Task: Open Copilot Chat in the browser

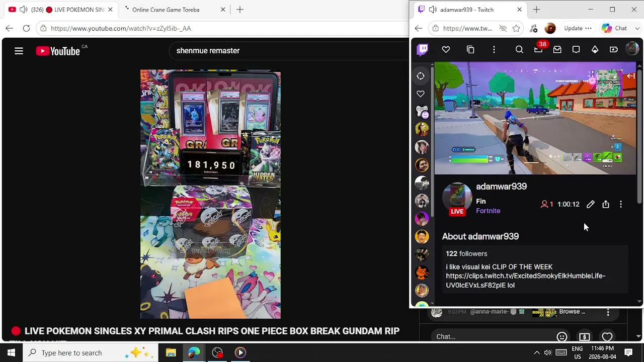Action: pos(614,28)
